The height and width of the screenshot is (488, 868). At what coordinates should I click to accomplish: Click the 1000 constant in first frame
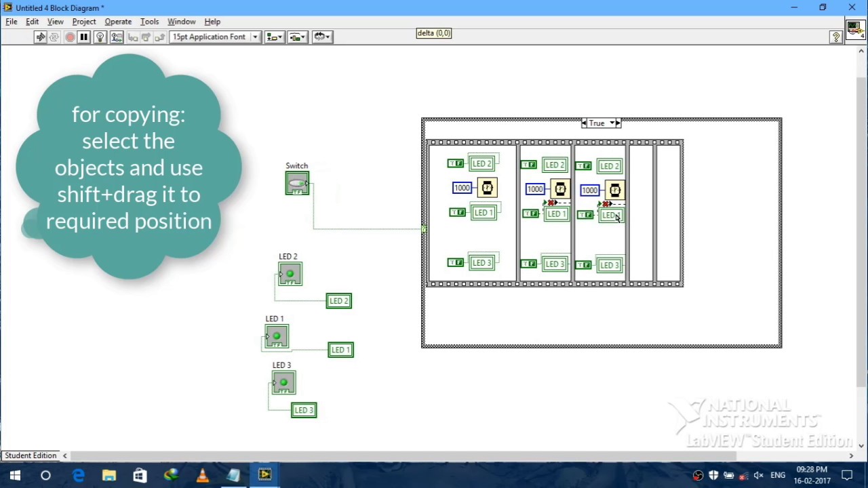[462, 188]
